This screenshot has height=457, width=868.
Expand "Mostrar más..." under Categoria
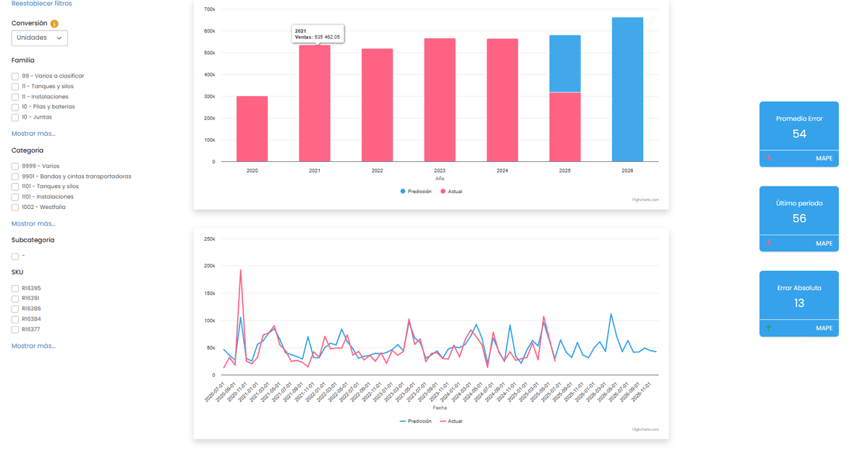(32, 223)
